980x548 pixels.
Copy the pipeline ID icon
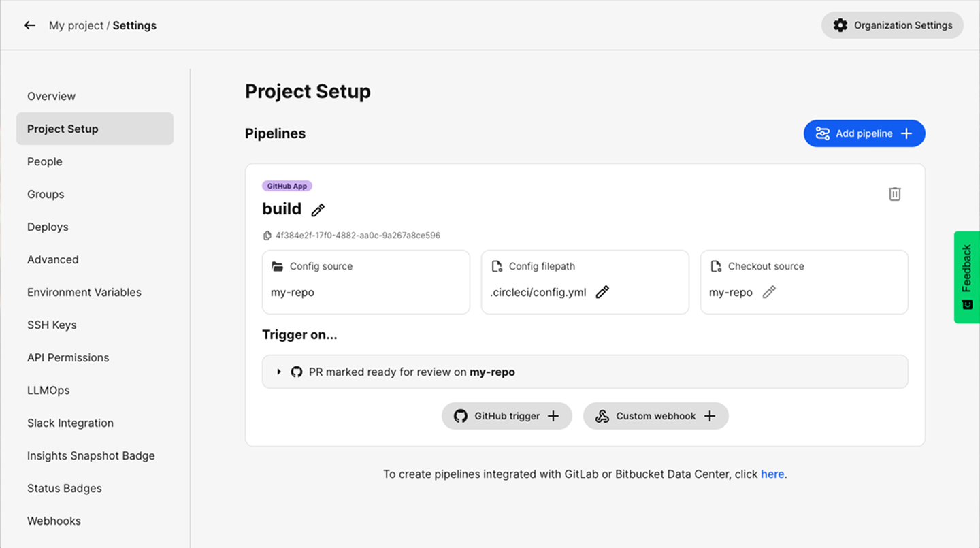[267, 236]
